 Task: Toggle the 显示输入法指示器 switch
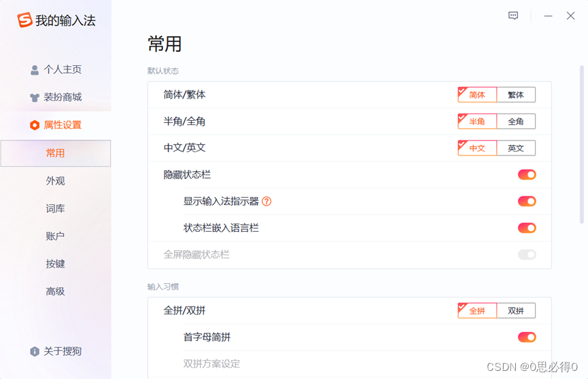click(527, 201)
